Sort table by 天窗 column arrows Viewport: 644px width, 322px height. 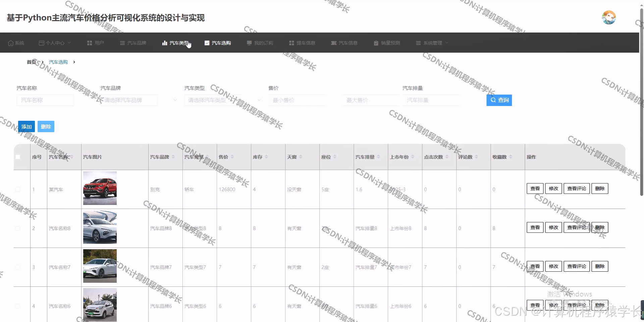click(x=301, y=157)
